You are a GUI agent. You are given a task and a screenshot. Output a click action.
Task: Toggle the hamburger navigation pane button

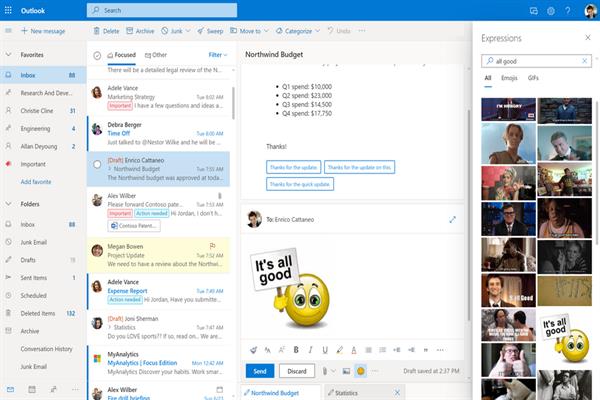[9, 31]
